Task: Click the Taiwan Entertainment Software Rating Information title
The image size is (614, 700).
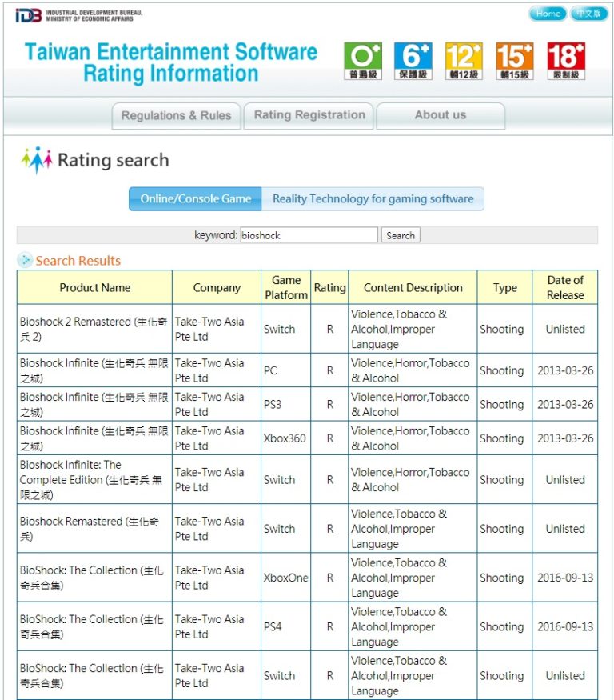Action: (171, 62)
